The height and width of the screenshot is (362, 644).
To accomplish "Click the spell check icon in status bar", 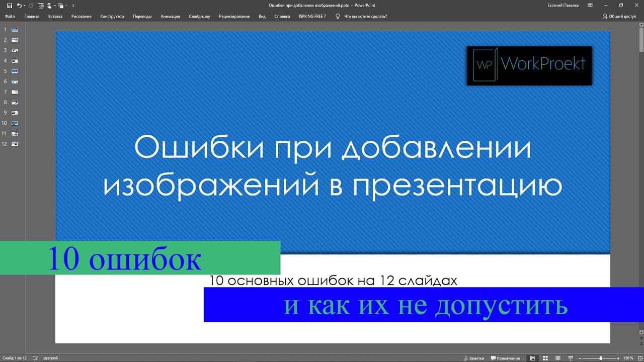I will 35,358.
